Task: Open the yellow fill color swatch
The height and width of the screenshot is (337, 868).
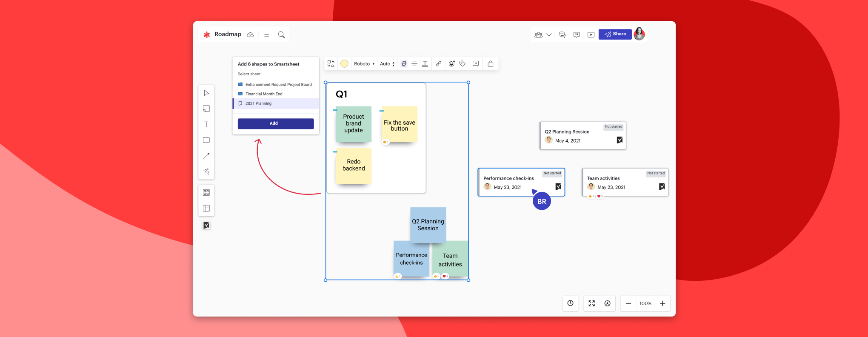Action: 345,64
